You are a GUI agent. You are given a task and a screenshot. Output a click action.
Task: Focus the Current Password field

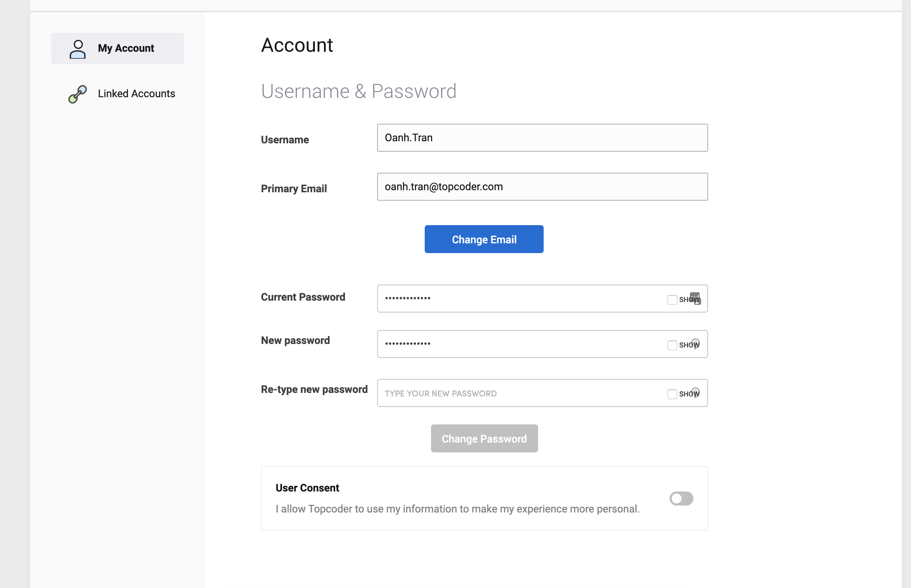point(542,299)
